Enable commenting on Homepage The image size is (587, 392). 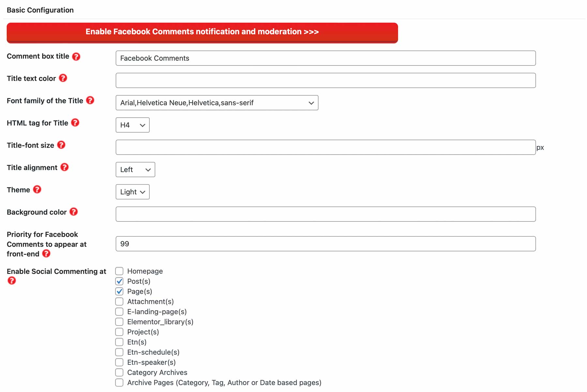pos(119,271)
